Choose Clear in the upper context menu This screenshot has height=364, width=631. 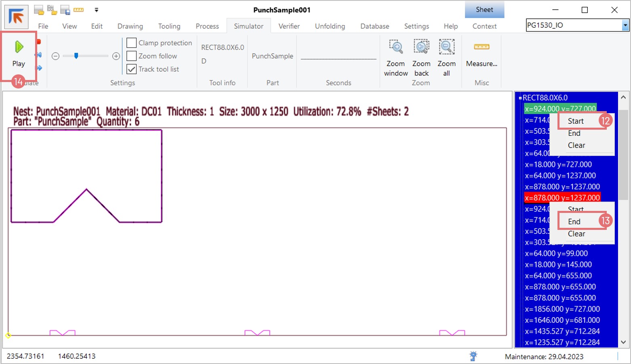[576, 145]
